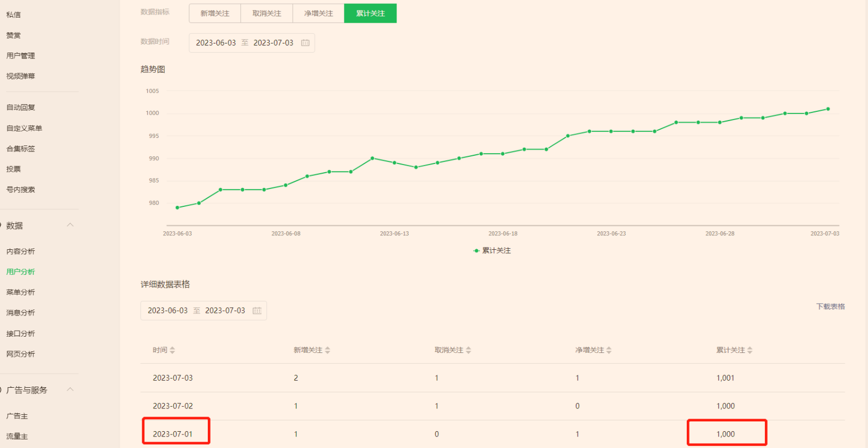The height and width of the screenshot is (448, 868).
Task: Switch to 取消关注 metric tab
Action: (266, 14)
